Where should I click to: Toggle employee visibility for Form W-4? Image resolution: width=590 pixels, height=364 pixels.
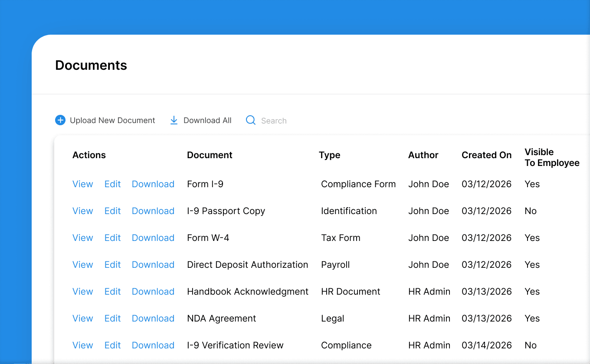coord(532,237)
